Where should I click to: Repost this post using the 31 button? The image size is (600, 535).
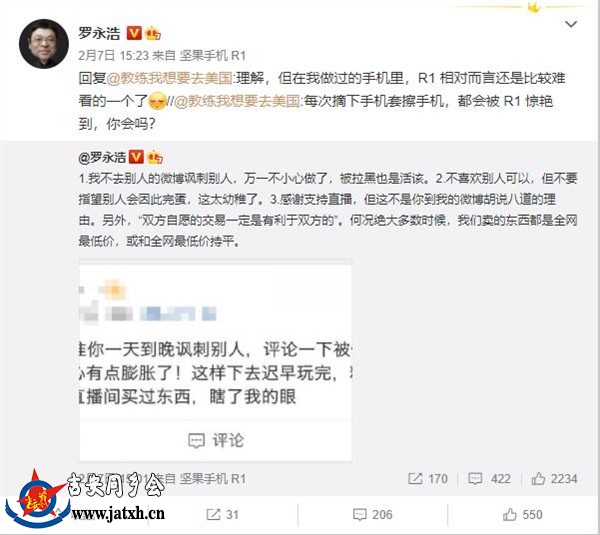[x=223, y=514]
